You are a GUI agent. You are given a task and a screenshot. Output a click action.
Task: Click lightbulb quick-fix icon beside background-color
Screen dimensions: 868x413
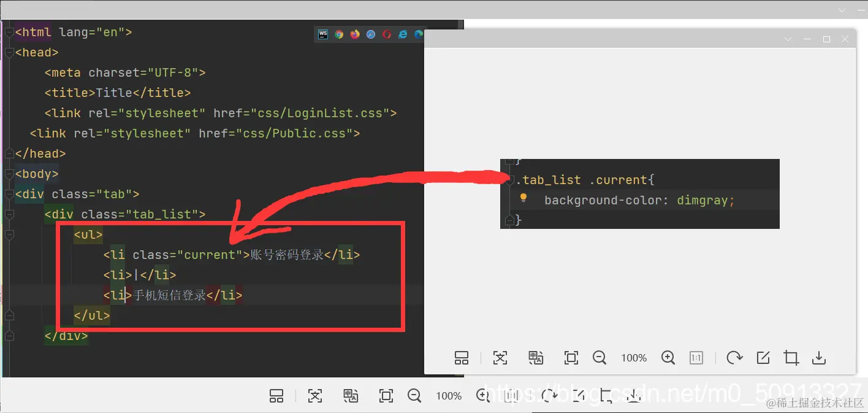[523, 198]
